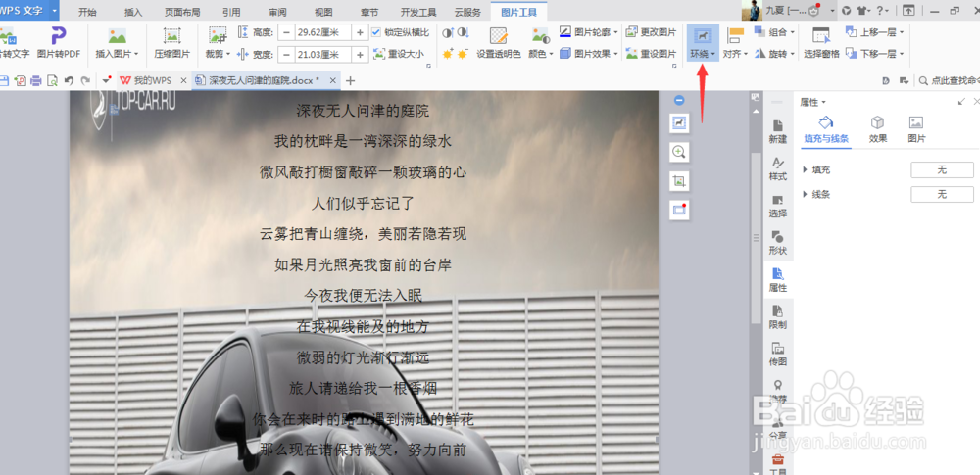The height and width of the screenshot is (475, 980).
Task: Open the 选择 sidebar panel
Action: click(777, 207)
